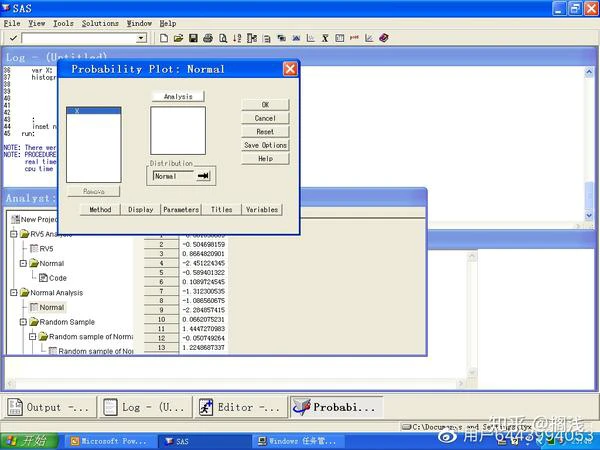Click the Analysis button
600x450 pixels.
pyautogui.click(x=178, y=96)
